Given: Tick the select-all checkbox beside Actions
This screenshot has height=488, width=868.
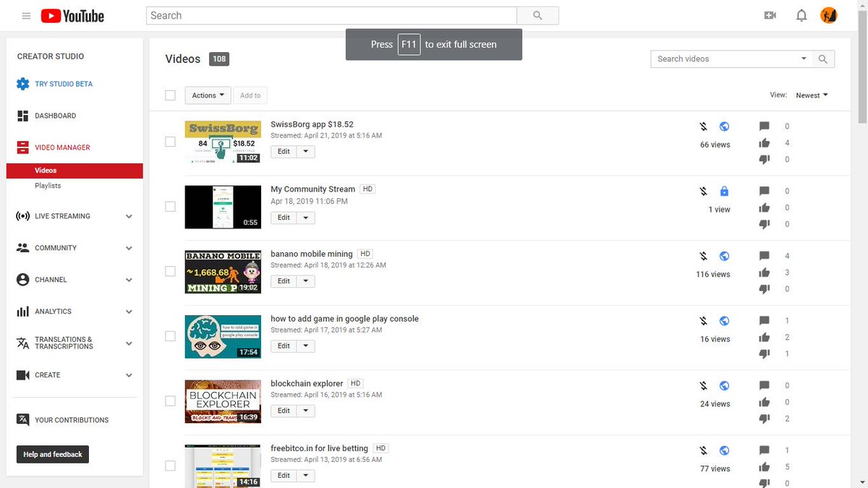Looking at the screenshot, I should (170, 95).
